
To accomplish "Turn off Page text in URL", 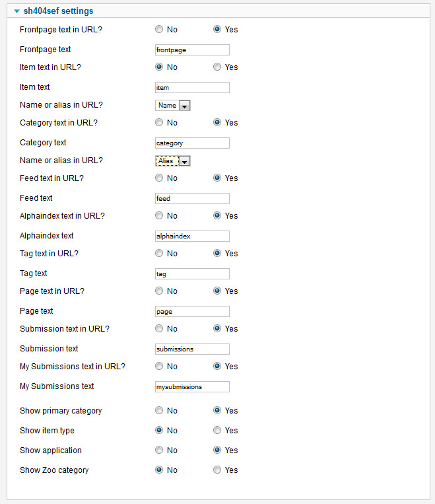I will (159, 291).
